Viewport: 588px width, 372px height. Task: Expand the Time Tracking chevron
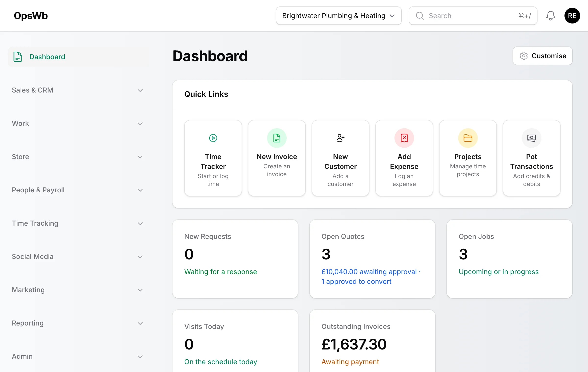coord(140,223)
